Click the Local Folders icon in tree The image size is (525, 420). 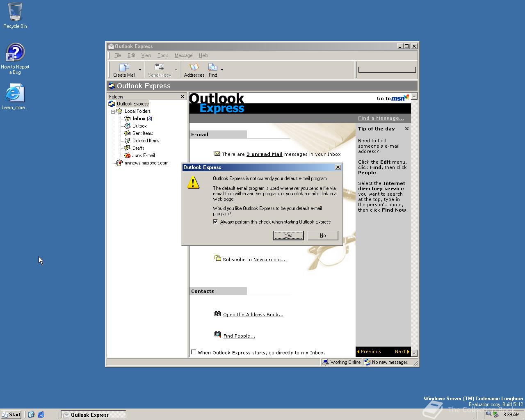tap(119, 111)
